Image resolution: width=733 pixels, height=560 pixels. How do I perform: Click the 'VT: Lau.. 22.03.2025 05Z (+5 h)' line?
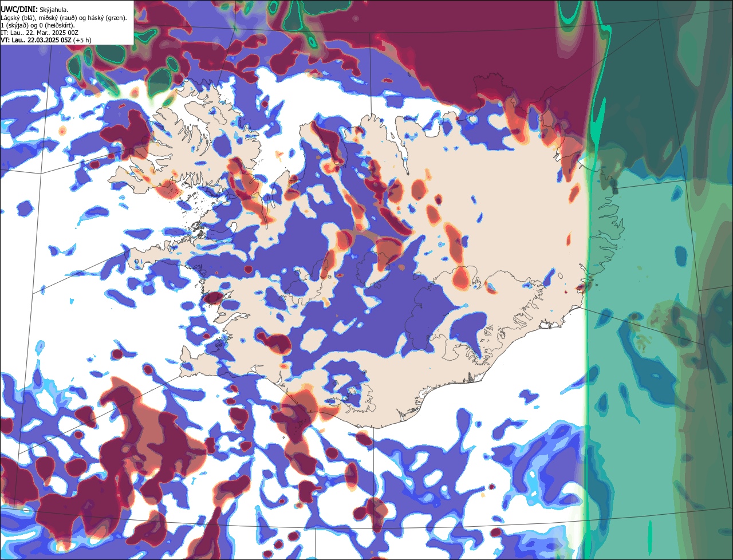(x=46, y=40)
